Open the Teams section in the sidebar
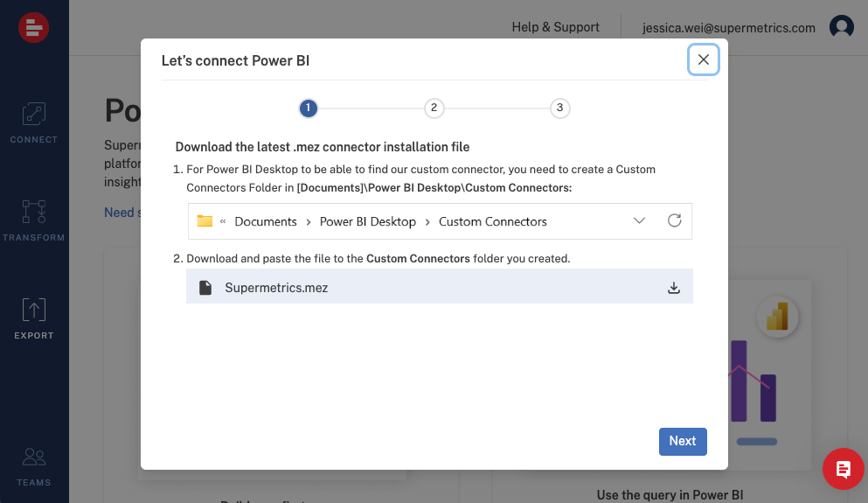 (x=34, y=467)
